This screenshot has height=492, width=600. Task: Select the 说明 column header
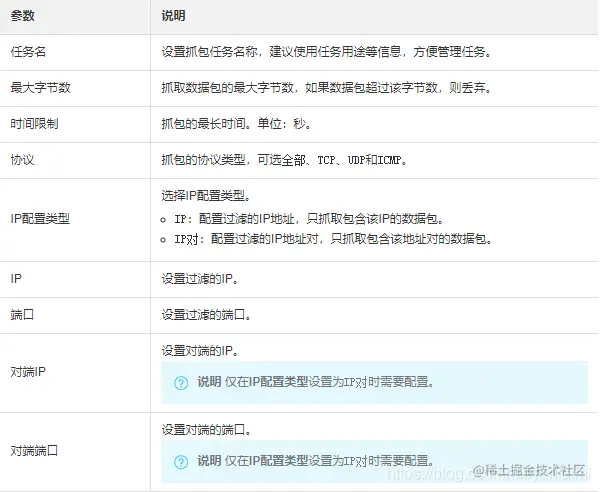coord(375,17)
